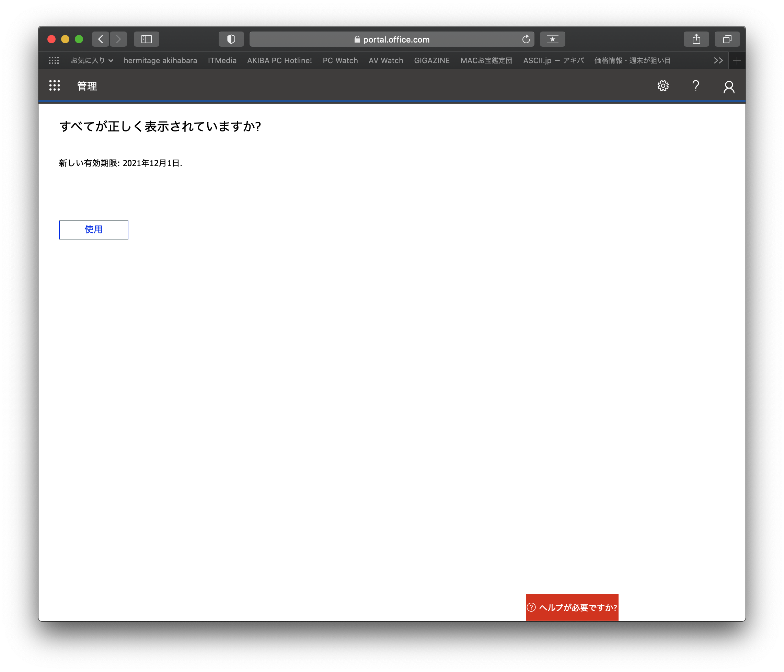Click the starred bookmarks toolbar button
The width and height of the screenshot is (784, 672).
click(x=552, y=39)
